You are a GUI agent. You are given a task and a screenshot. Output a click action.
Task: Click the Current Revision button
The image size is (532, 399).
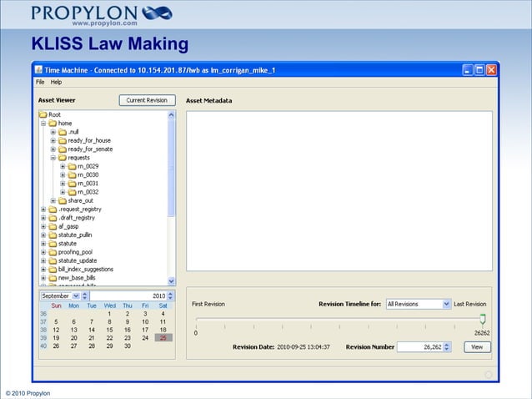(147, 100)
